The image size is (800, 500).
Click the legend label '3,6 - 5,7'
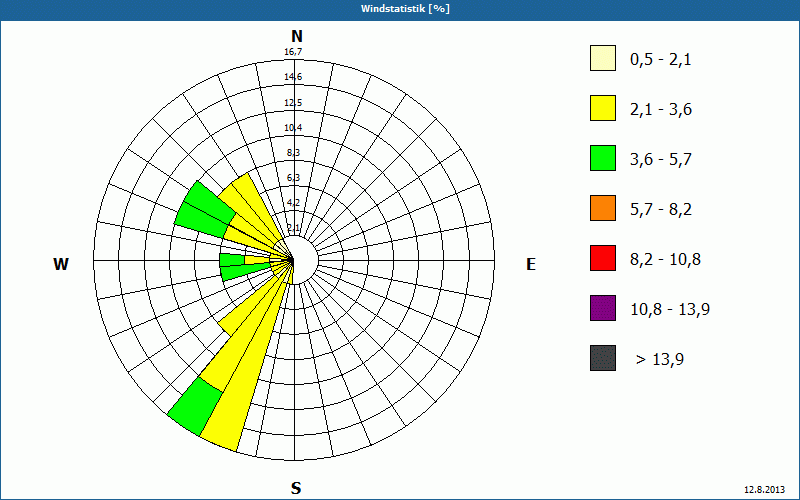pyautogui.click(x=661, y=160)
